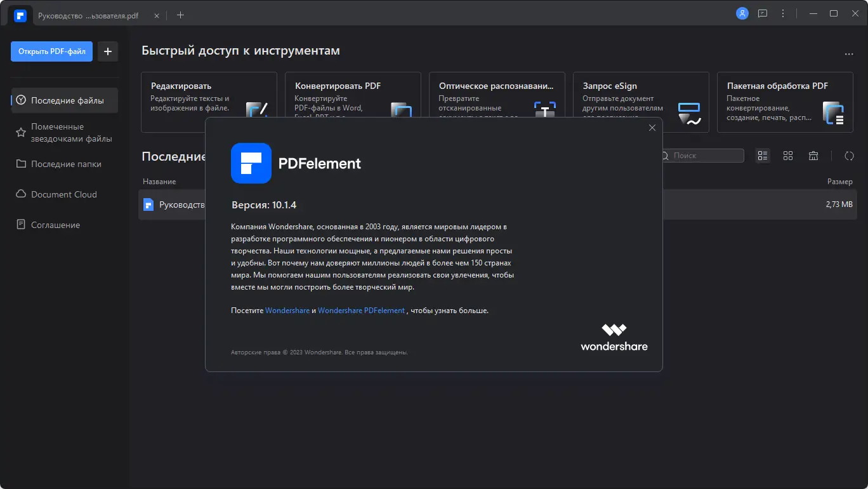Click the plus create PDF button

(x=107, y=51)
